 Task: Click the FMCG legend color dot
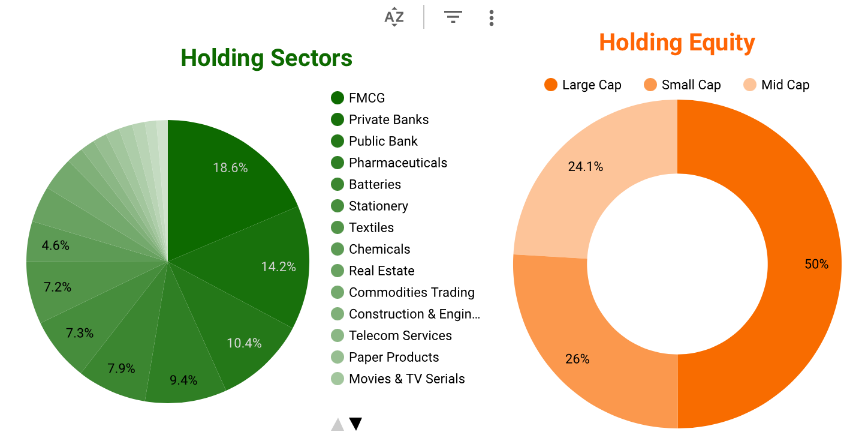(x=337, y=98)
